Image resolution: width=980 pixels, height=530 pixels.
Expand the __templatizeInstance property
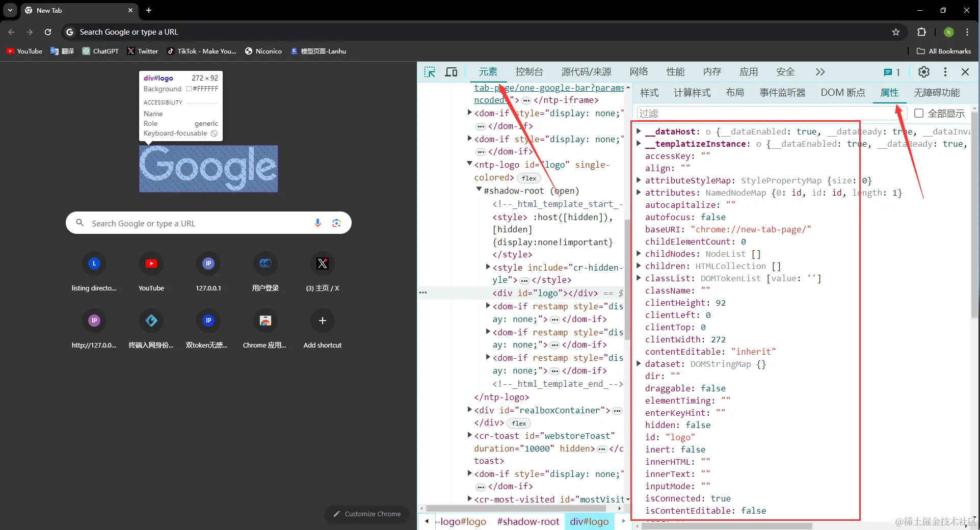(639, 144)
